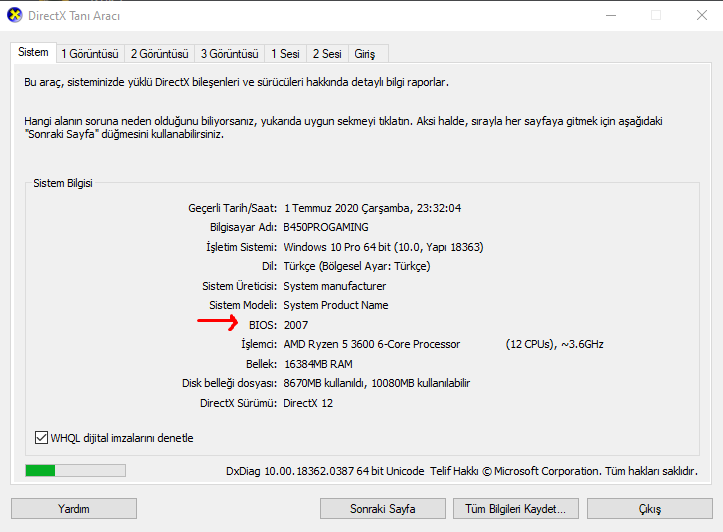Select the DirectX 12 version value
The width and height of the screenshot is (723, 532).
(x=308, y=403)
